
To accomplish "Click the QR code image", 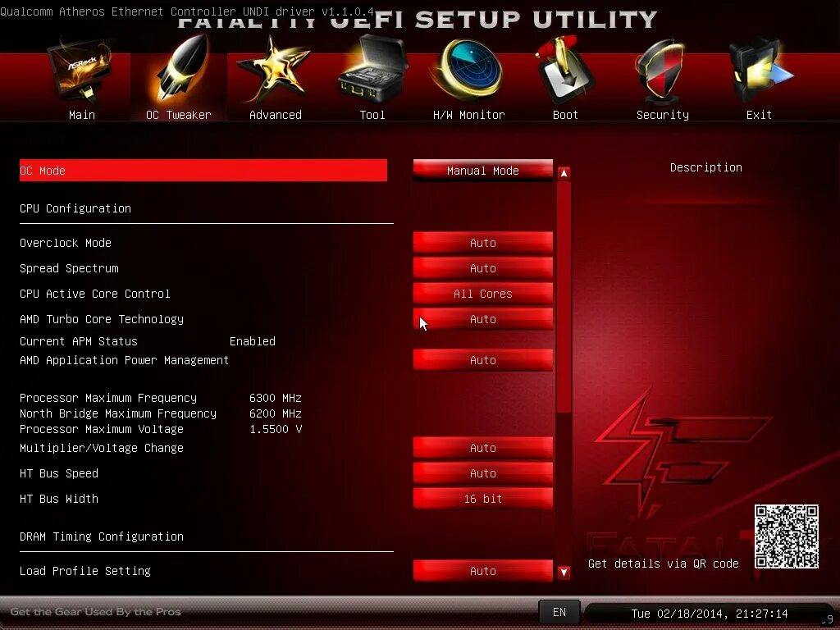I will pos(787,536).
